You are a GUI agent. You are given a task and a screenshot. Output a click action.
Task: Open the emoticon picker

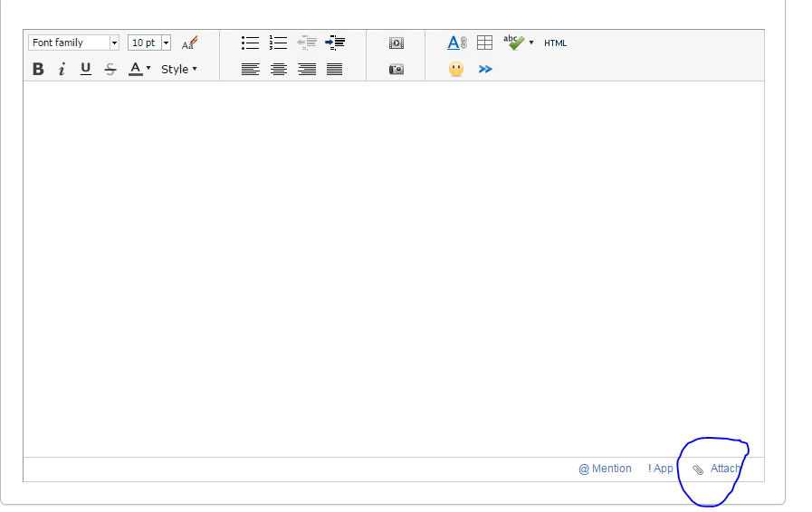pyautogui.click(x=456, y=69)
